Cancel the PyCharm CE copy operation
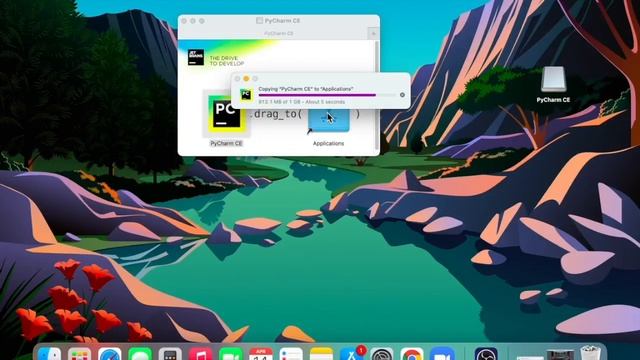This screenshot has width=640, height=360. (402, 95)
